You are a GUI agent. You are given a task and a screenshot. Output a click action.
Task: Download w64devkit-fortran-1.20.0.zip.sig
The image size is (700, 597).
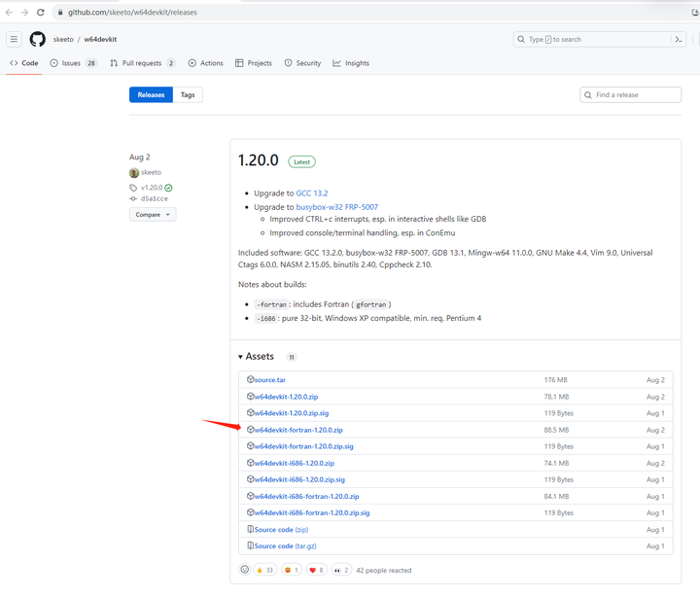pos(304,446)
